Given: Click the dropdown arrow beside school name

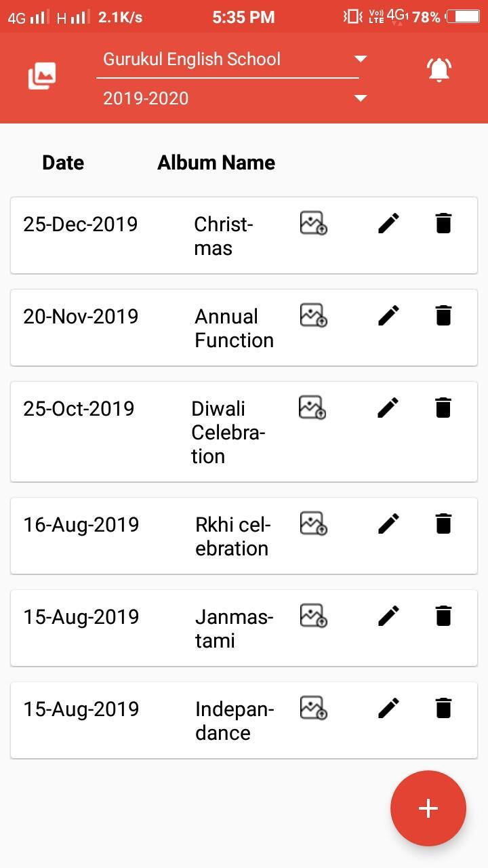Looking at the screenshot, I should tap(361, 59).
